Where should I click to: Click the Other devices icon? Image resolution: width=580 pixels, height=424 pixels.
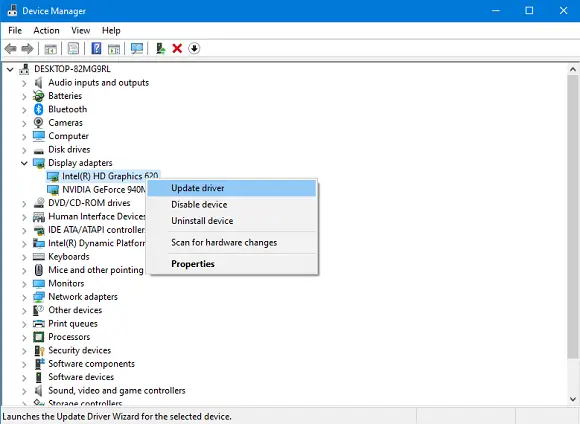38,310
